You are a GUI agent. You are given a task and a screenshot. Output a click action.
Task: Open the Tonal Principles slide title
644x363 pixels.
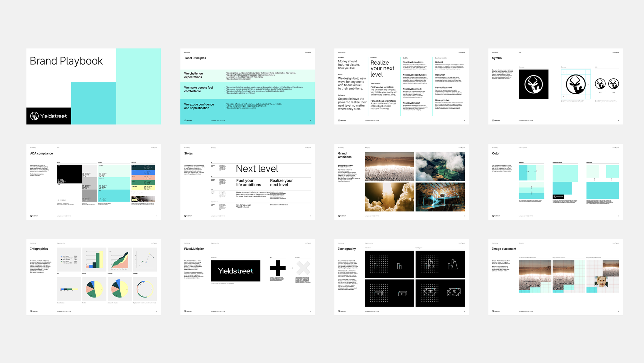tap(195, 58)
